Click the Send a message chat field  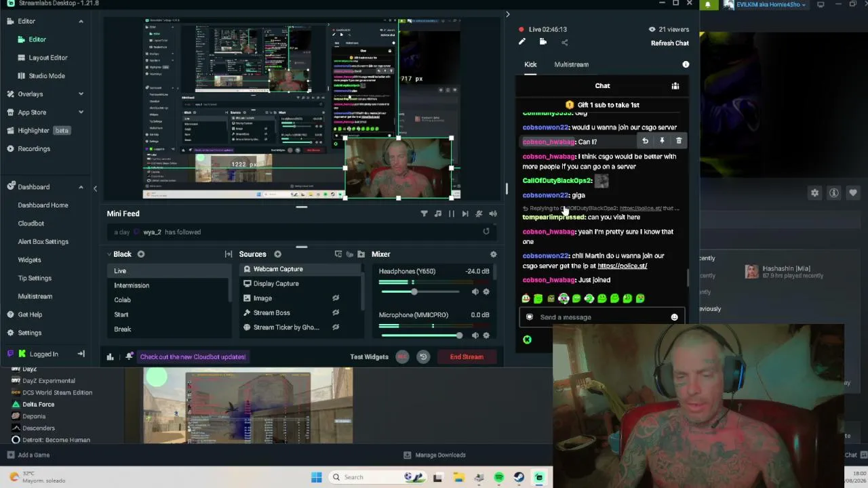point(602,317)
